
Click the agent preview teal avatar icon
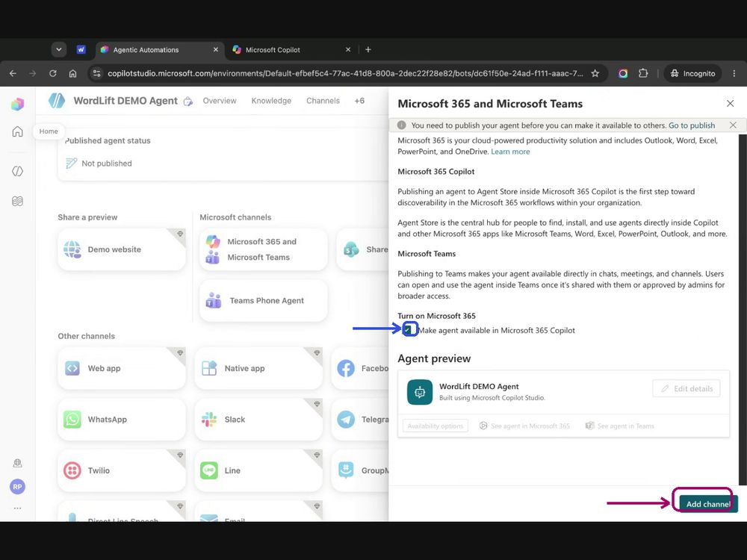(420, 392)
